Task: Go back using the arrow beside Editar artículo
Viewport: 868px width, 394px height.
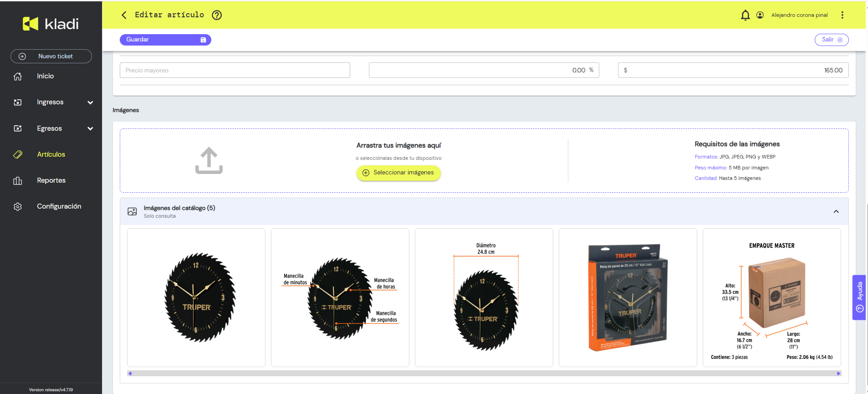Action: click(x=124, y=15)
